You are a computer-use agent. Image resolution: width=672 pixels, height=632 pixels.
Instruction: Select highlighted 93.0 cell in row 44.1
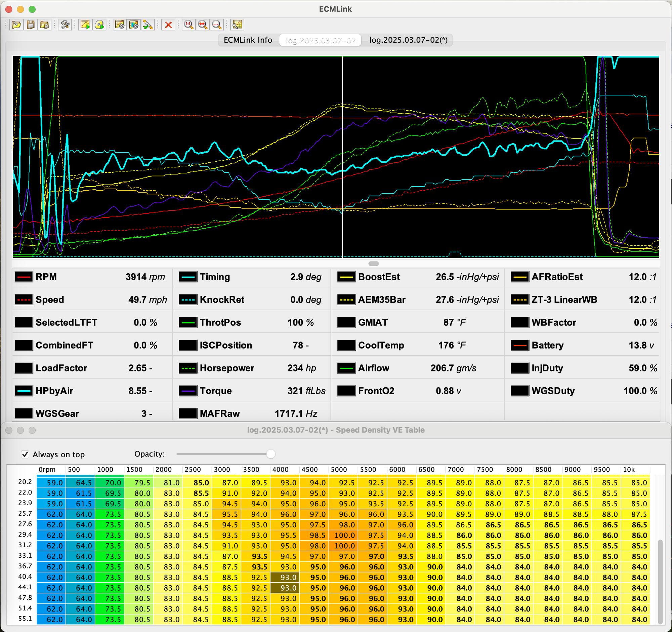(x=285, y=588)
